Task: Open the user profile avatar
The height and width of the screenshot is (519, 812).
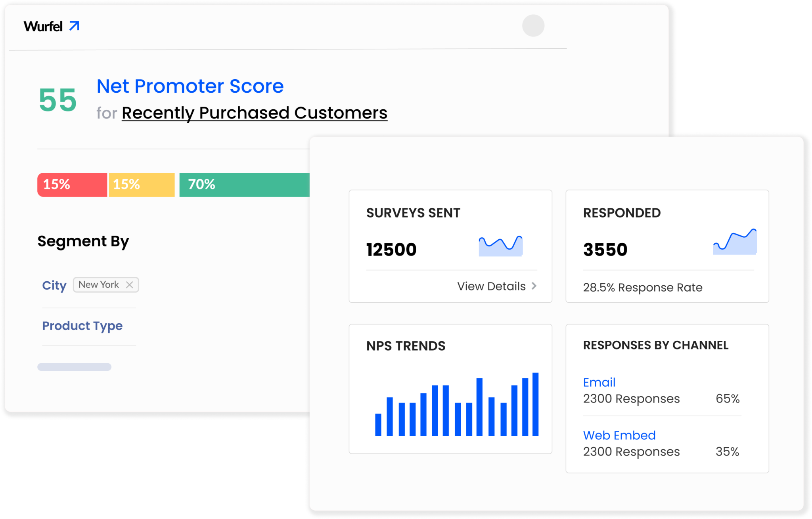Action: [x=533, y=27]
